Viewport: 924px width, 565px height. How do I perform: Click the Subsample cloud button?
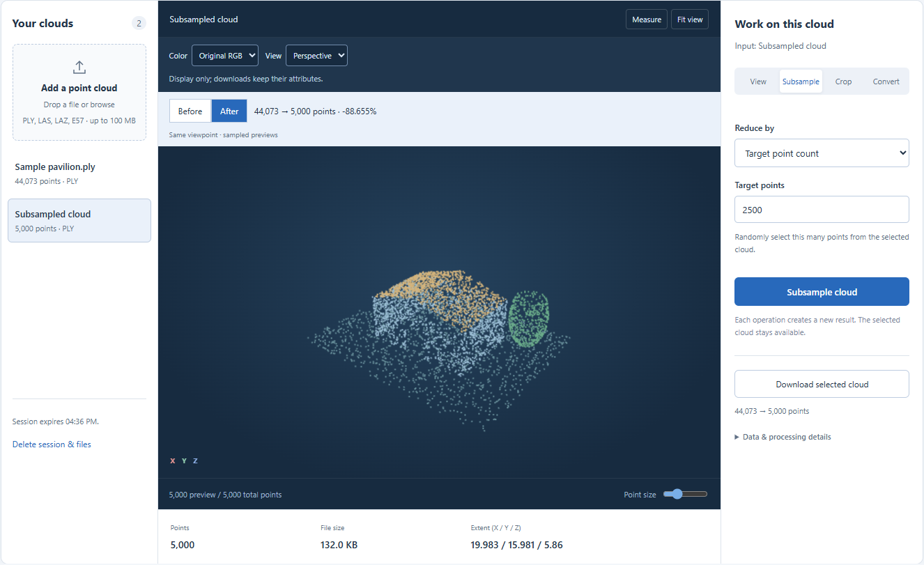pos(822,292)
